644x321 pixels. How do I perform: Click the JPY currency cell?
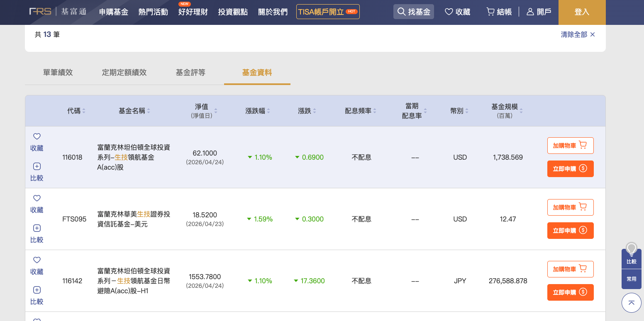(460, 281)
